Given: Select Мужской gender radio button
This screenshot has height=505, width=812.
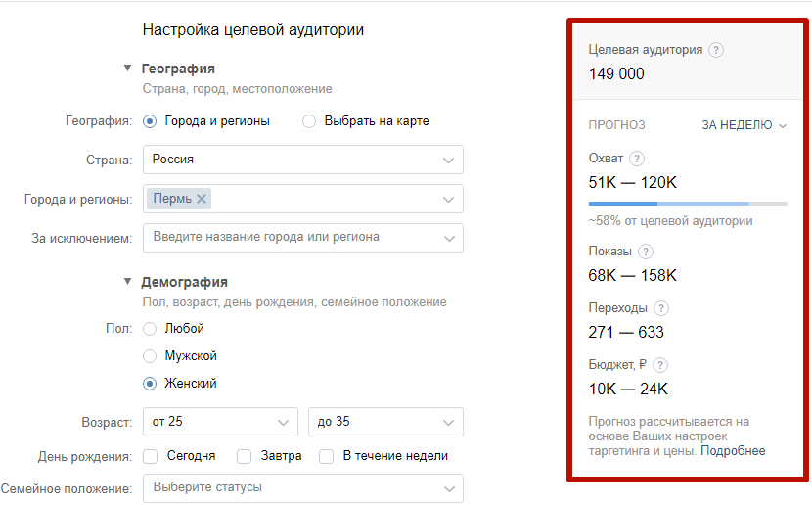Looking at the screenshot, I should click(150, 356).
